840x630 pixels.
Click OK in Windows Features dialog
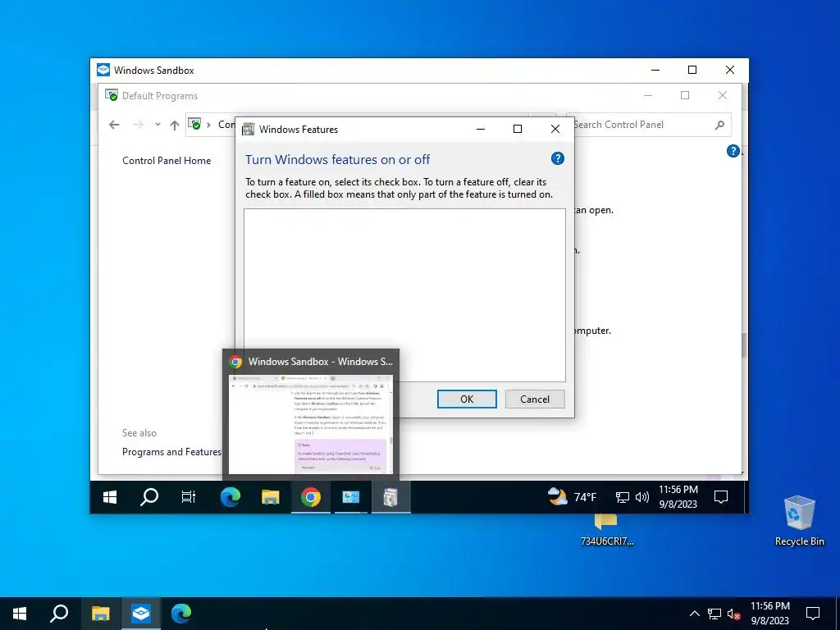(467, 399)
